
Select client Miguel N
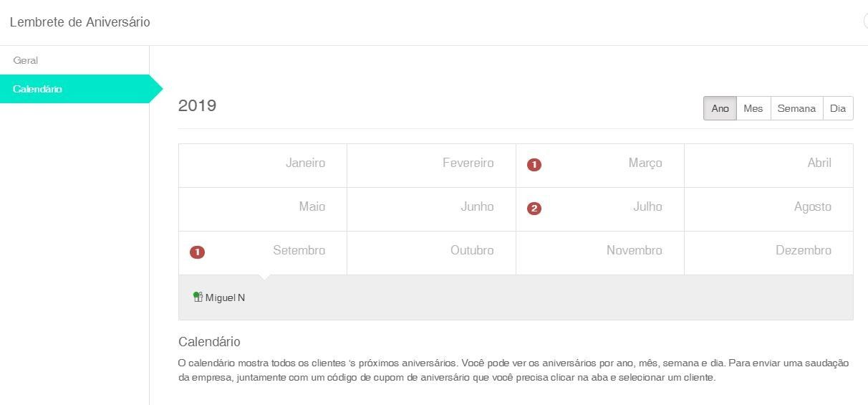click(225, 297)
